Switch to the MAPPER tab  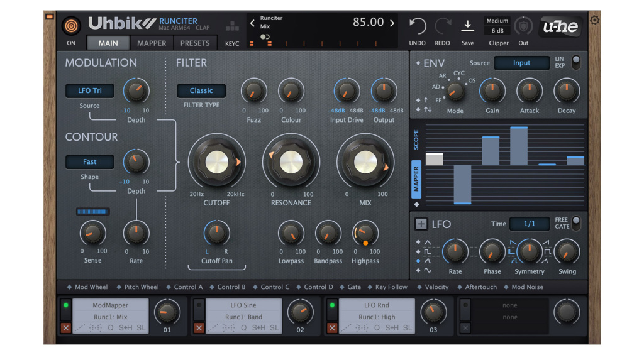152,43
